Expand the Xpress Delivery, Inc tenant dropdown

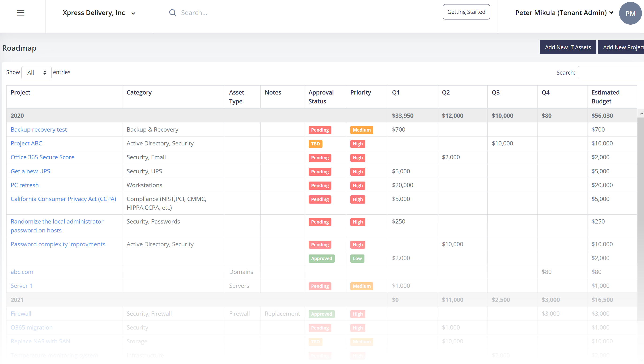coord(99,13)
